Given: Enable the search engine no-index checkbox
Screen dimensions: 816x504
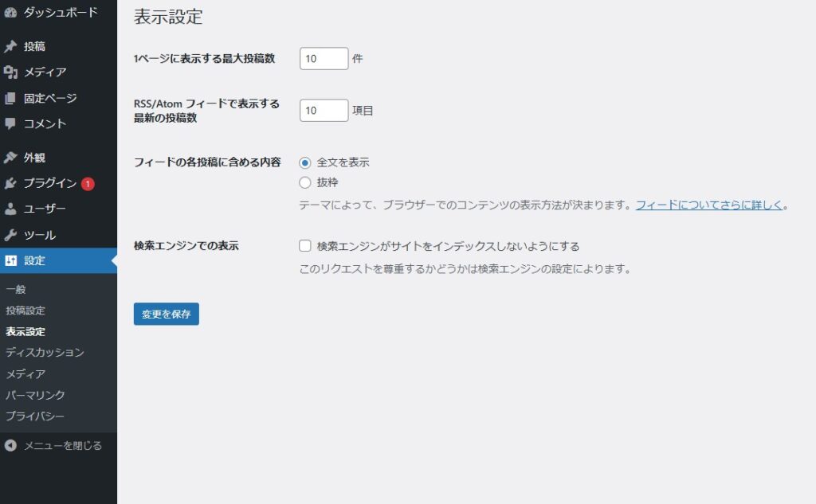Looking at the screenshot, I should (x=305, y=246).
